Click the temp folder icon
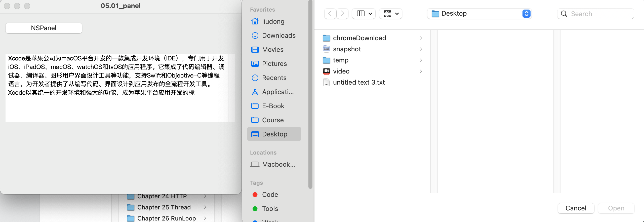The width and height of the screenshot is (644, 222). 326,60
